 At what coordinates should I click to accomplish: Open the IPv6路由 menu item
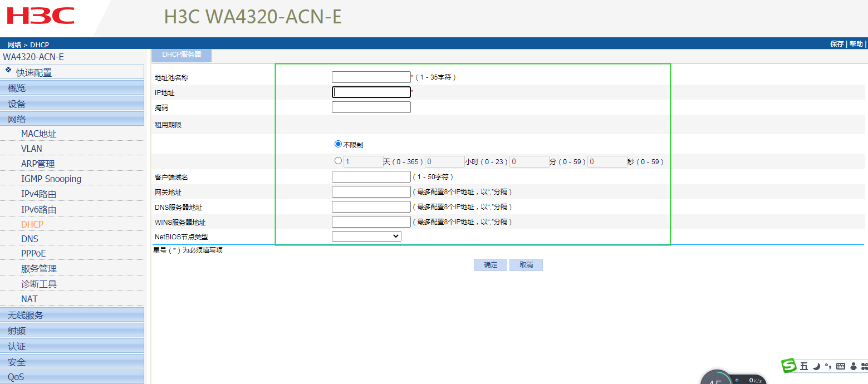(39, 209)
